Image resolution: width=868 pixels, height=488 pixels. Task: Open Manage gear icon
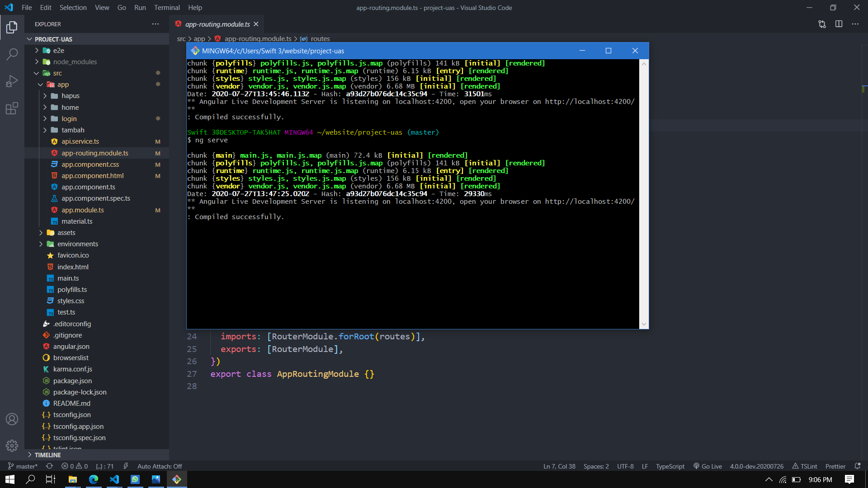12,446
